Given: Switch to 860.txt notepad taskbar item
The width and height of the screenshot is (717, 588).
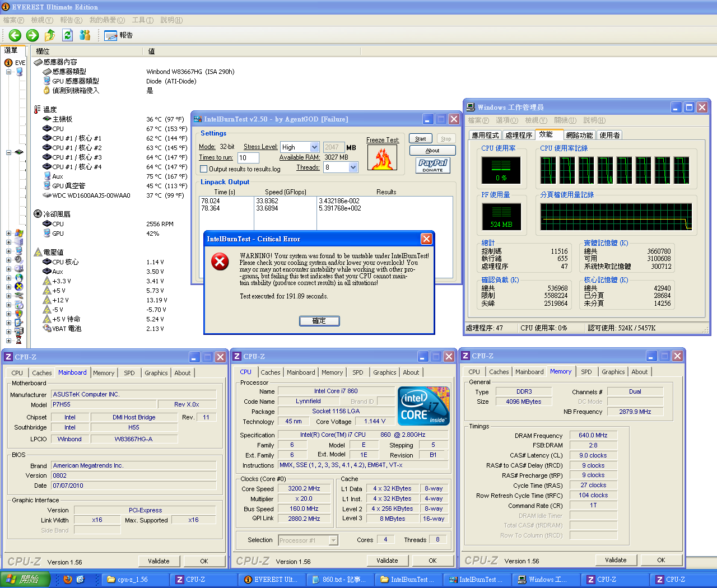Looking at the screenshot, I should click(341, 580).
